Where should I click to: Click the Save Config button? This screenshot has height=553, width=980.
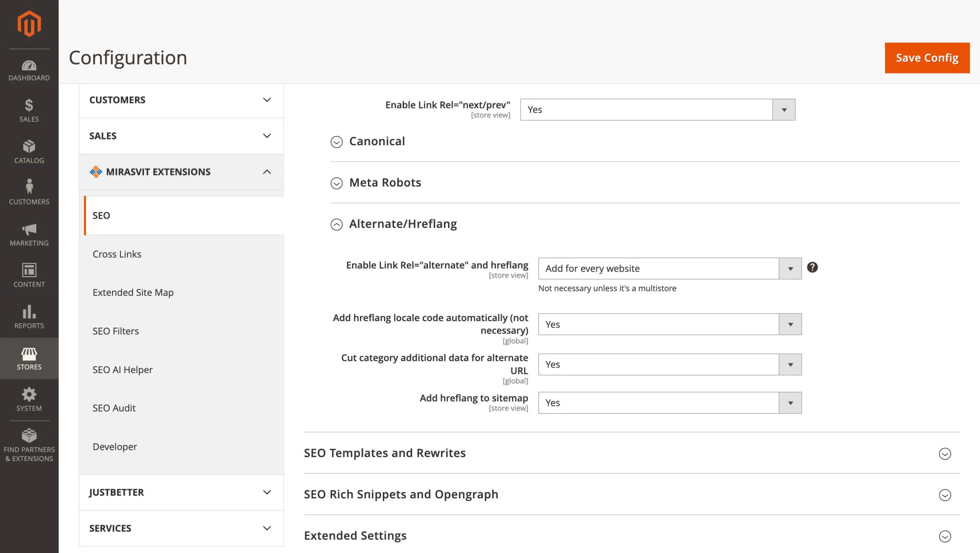pyautogui.click(x=927, y=58)
